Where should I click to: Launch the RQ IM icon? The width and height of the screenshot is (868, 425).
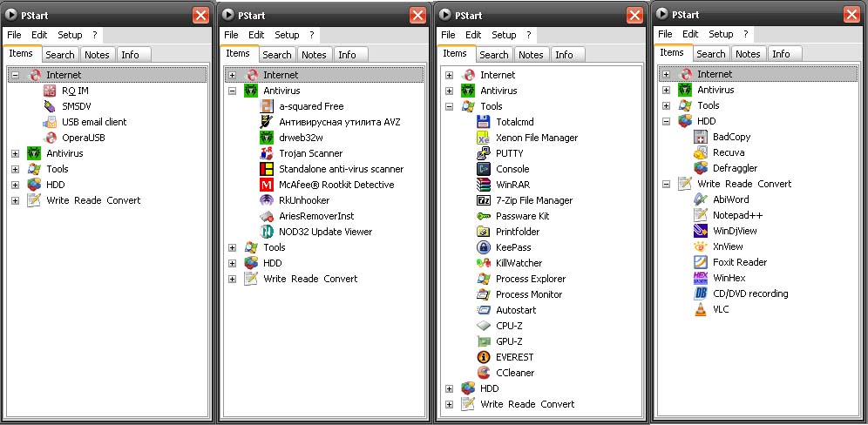pyautogui.click(x=50, y=91)
